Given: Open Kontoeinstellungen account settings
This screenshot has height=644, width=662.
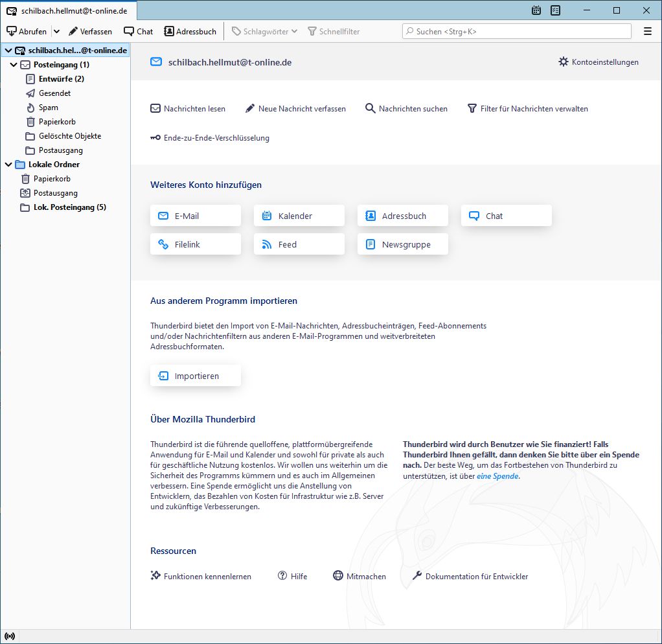Looking at the screenshot, I should point(599,62).
